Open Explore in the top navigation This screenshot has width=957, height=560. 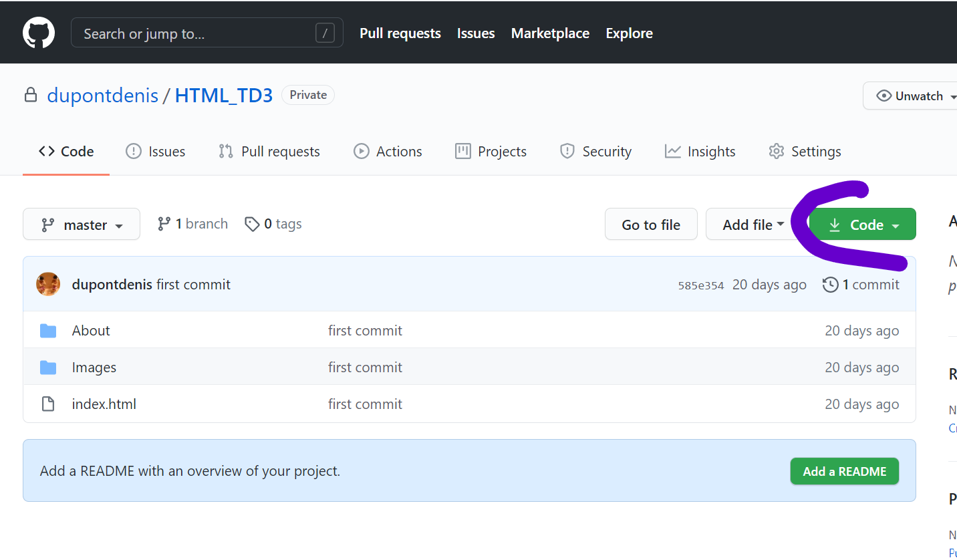[x=630, y=33]
